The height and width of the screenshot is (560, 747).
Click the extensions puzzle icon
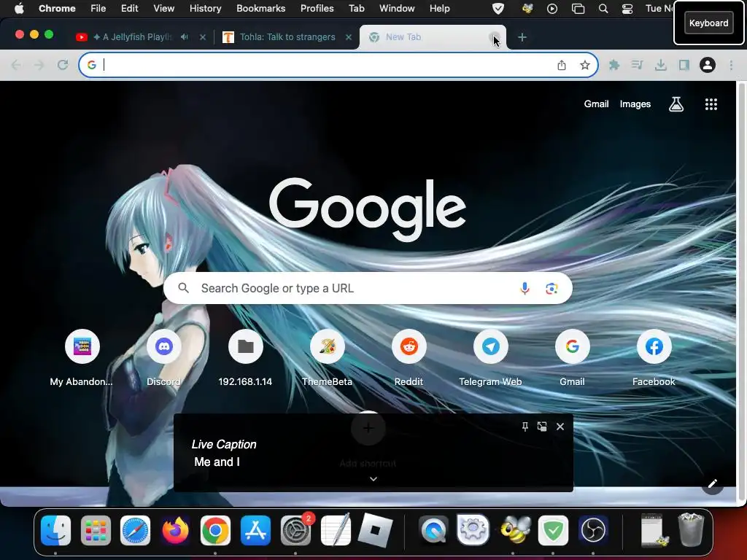click(614, 65)
